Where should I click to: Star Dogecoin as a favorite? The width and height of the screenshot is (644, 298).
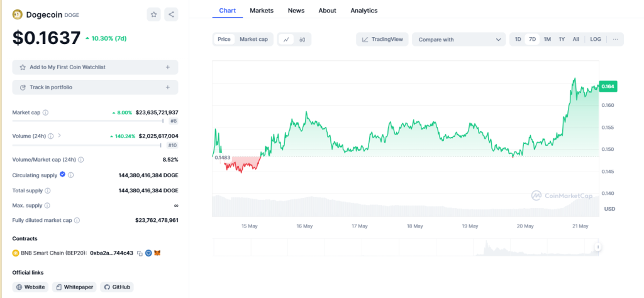click(x=154, y=14)
